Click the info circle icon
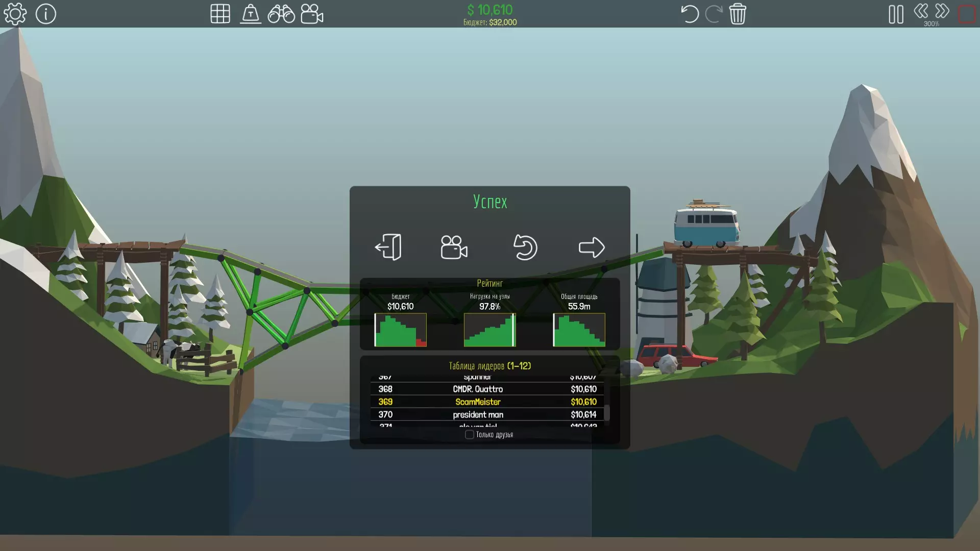 pos(46,14)
